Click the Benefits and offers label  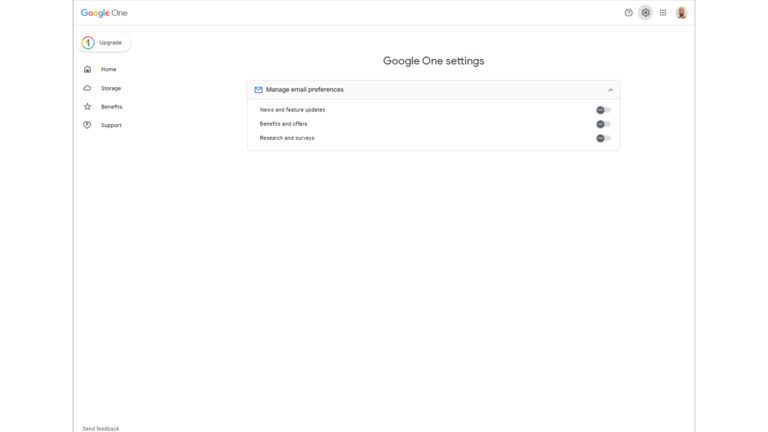click(284, 124)
